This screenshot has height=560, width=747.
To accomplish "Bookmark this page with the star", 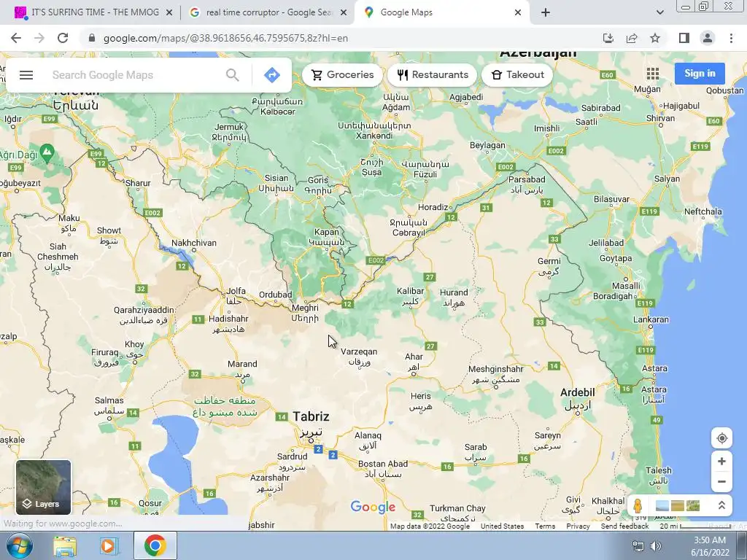I will click(655, 38).
